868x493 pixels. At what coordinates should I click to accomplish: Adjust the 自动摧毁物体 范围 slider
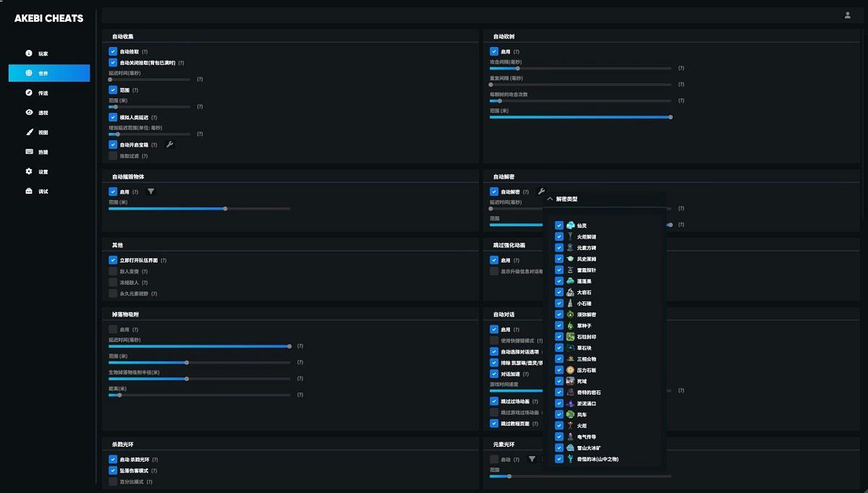point(200,208)
